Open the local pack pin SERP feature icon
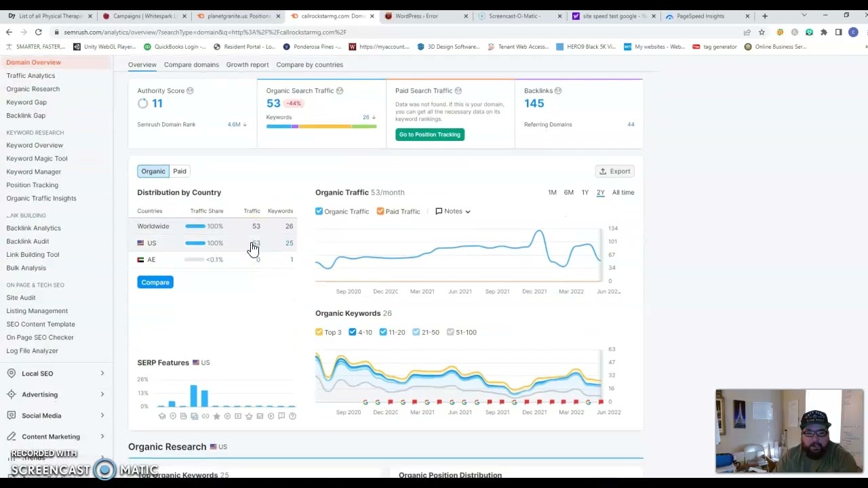 point(173,415)
